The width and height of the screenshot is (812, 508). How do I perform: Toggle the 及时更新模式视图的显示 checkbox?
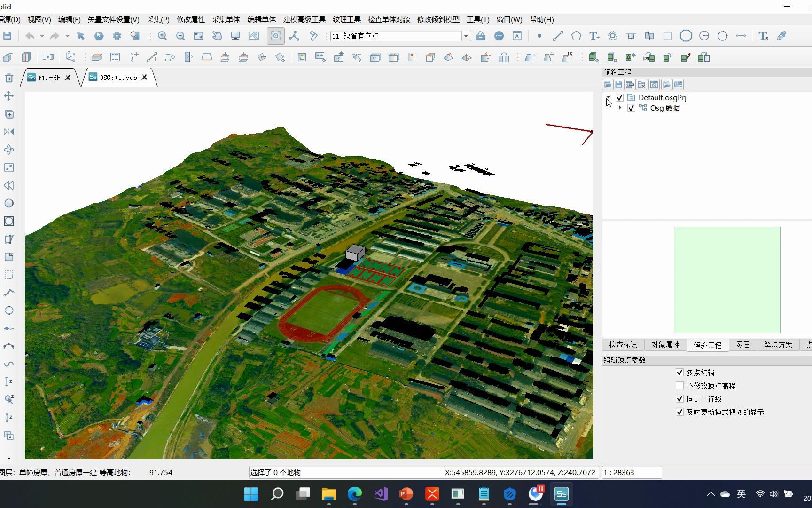pyautogui.click(x=679, y=412)
